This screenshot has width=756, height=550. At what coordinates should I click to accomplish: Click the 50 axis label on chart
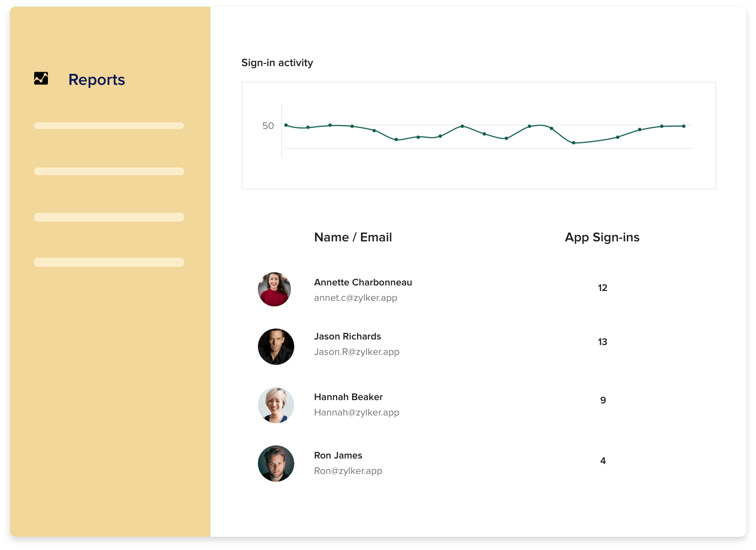click(x=269, y=126)
